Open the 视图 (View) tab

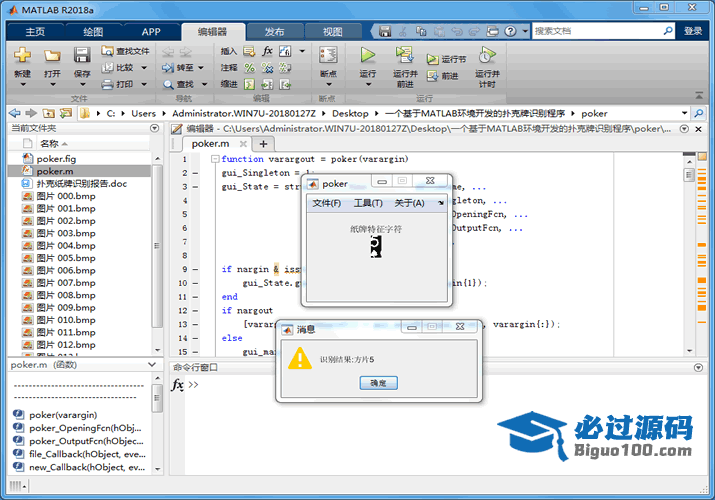pyautogui.click(x=333, y=31)
